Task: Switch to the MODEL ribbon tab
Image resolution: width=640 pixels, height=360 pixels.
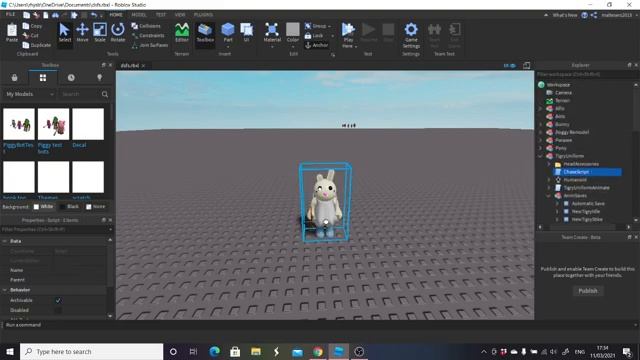Action: [x=139, y=15]
